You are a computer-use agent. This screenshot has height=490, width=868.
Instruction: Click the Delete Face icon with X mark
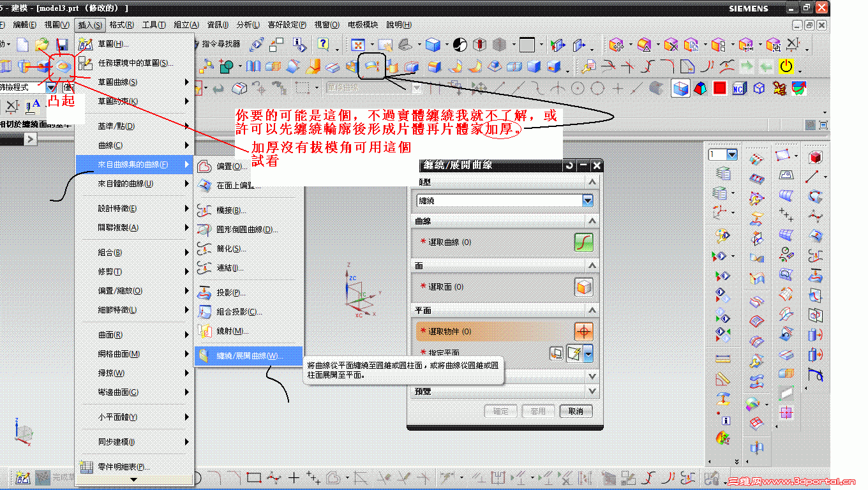pos(670,45)
